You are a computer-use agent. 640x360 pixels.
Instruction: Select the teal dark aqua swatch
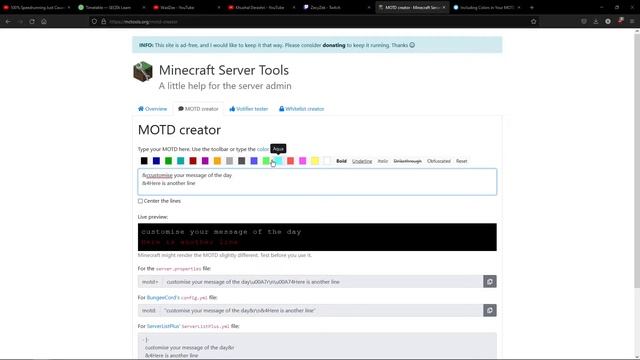point(181,161)
